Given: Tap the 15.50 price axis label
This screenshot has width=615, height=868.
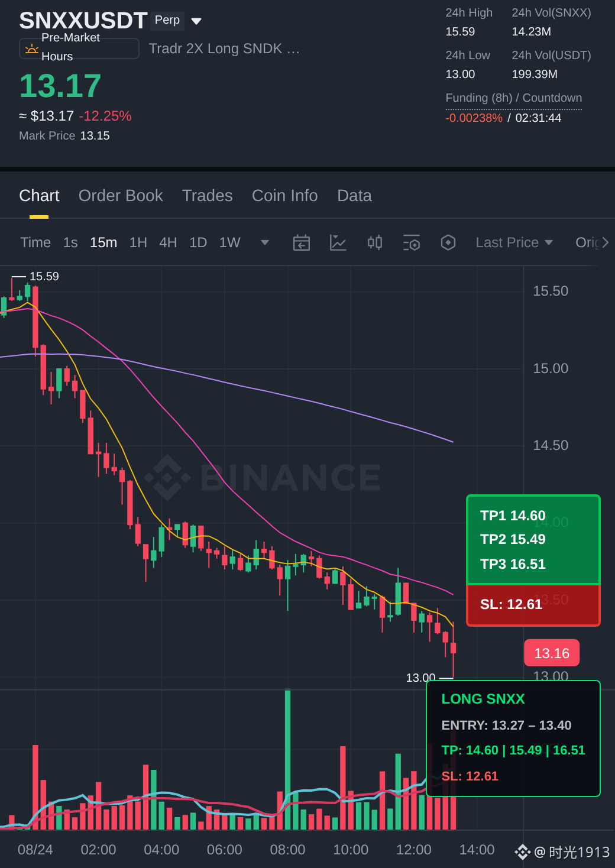Looking at the screenshot, I should pos(551,291).
